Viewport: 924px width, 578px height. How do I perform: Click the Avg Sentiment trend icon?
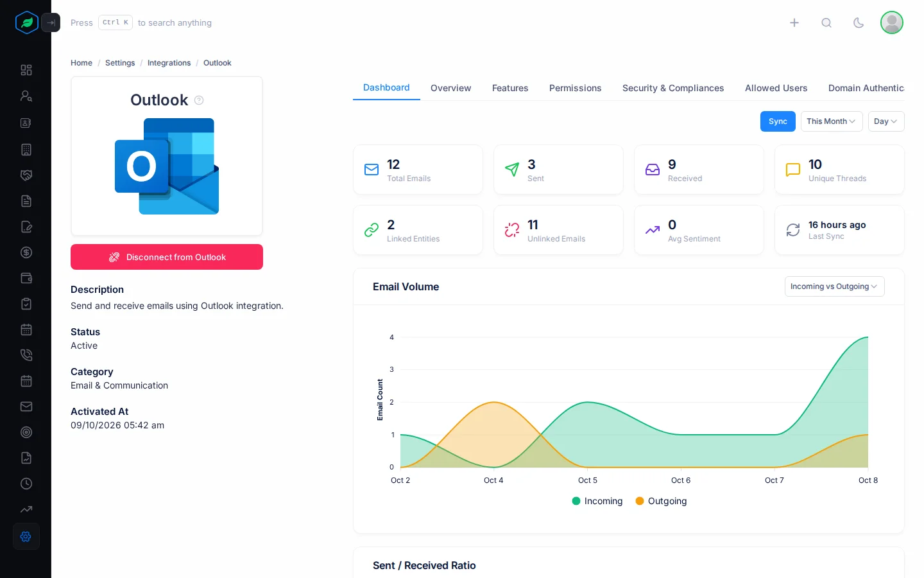click(x=653, y=230)
